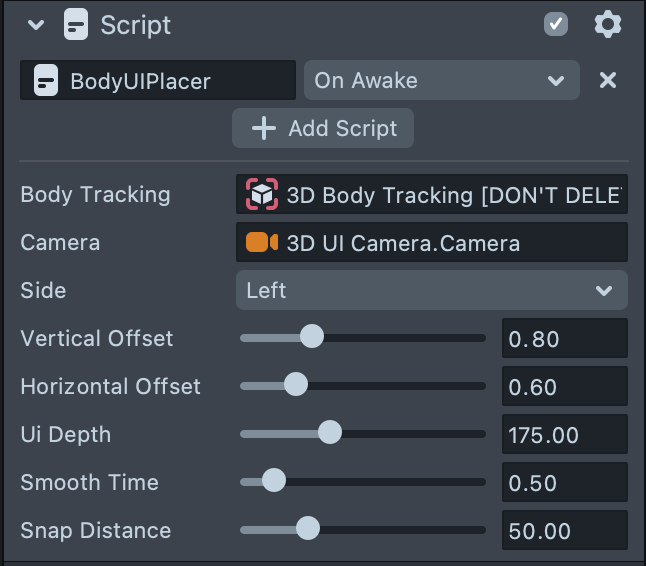Click the Script component icon in header

[x=76, y=25]
